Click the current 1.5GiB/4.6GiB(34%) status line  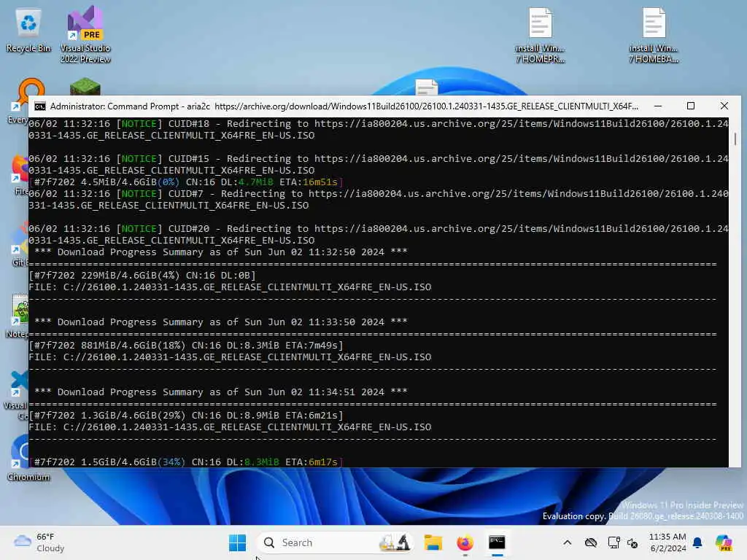coord(186,462)
